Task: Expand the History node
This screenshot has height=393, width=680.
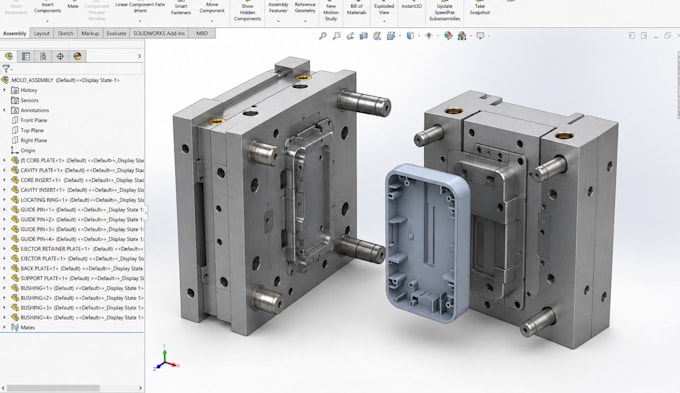Action: (x=4, y=90)
